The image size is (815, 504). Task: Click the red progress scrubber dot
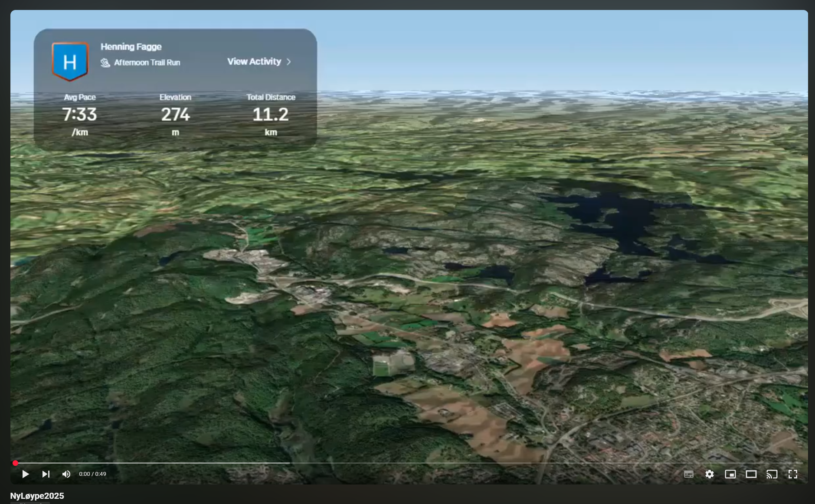pyautogui.click(x=16, y=463)
